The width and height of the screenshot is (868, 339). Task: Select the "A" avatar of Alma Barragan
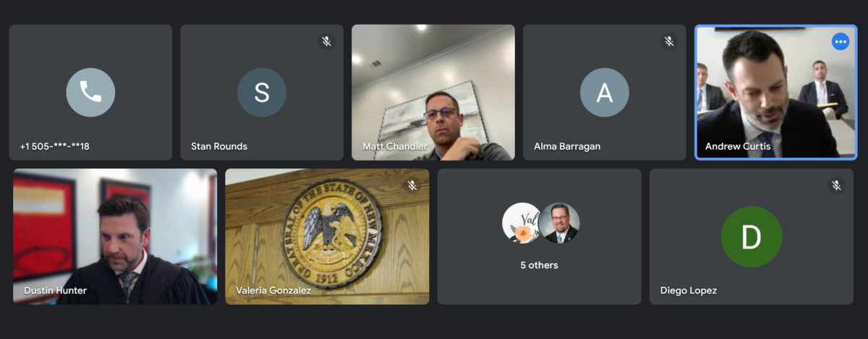click(x=605, y=92)
